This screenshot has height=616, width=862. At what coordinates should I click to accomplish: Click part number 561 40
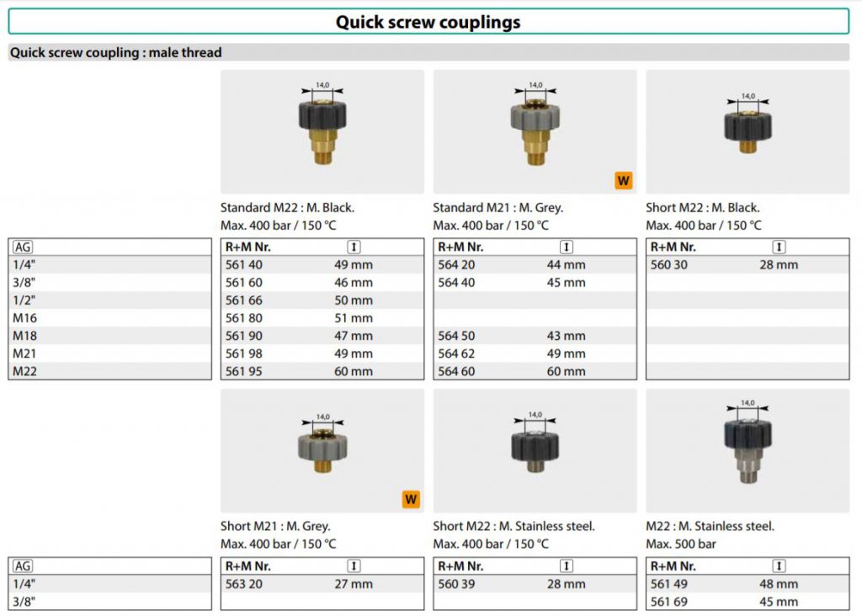click(243, 265)
